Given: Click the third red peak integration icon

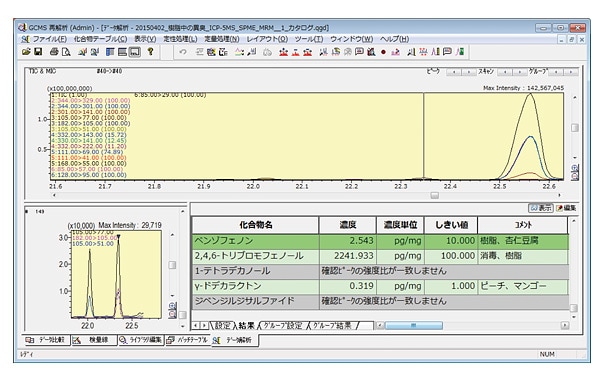Looking at the screenshot, I should click(x=307, y=52).
